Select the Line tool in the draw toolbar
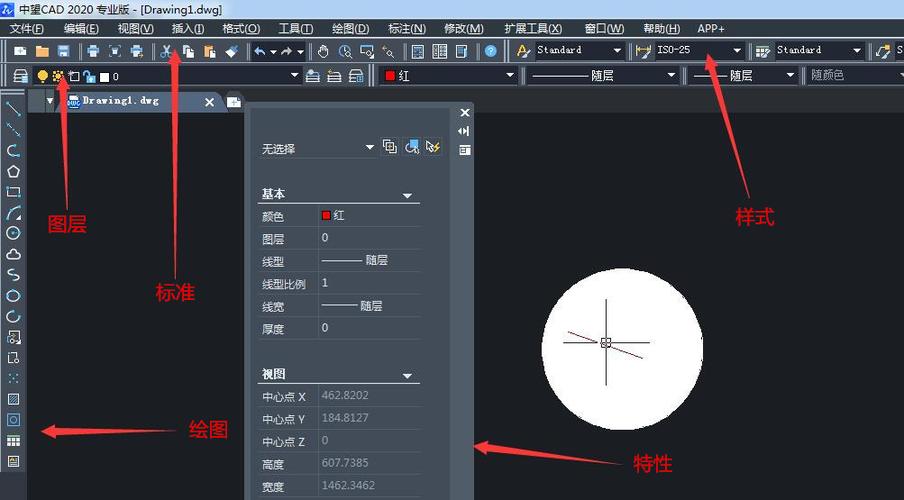This screenshot has width=904, height=500. pos(13,108)
